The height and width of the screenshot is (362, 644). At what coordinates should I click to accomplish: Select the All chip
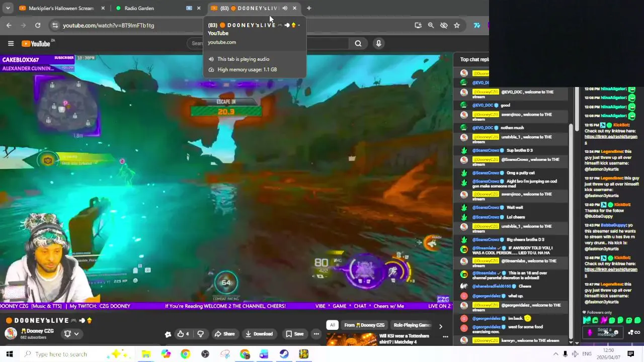[x=332, y=325]
